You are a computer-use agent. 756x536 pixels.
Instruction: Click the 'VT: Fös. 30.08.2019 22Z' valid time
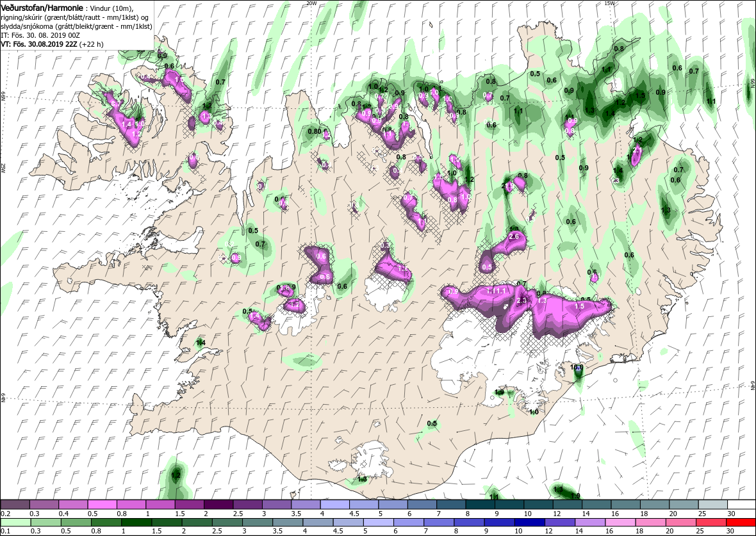coord(39,44)
